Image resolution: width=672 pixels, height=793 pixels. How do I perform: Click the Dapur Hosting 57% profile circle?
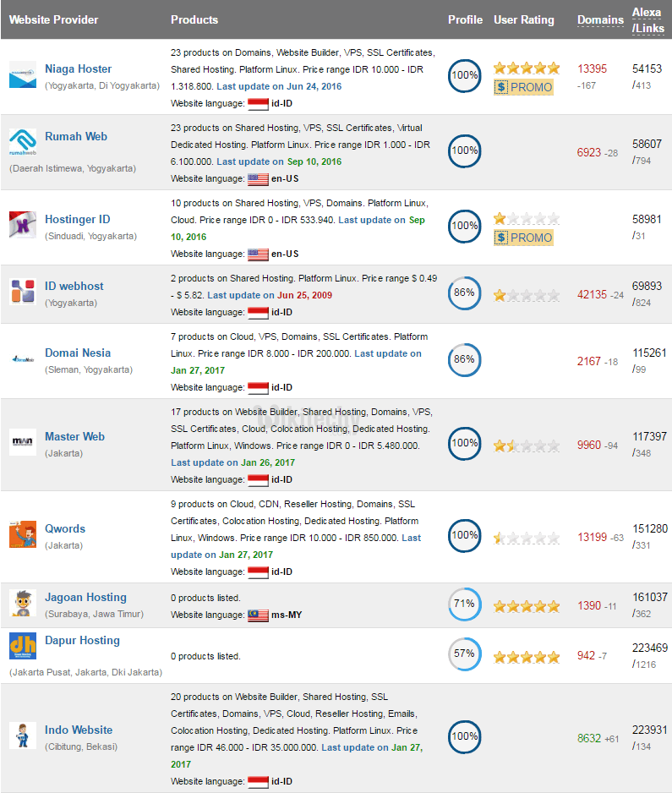point(464,654)
